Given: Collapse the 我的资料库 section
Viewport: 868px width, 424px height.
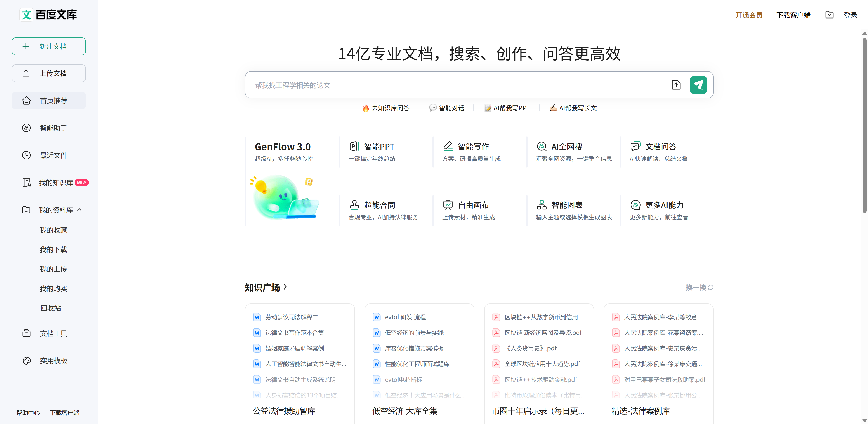Looking at the screenshot, I should (x=80, y=210).
